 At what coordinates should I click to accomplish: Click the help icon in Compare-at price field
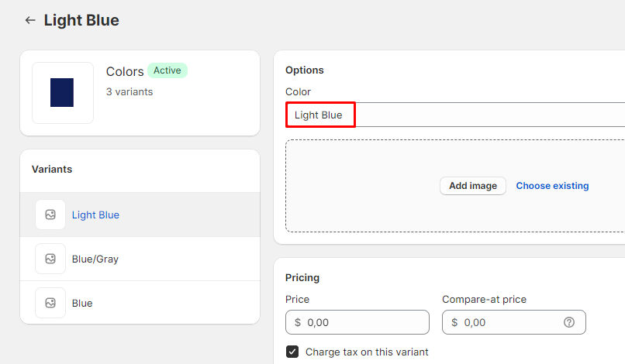pyautogui.click(x=569, y=322)
